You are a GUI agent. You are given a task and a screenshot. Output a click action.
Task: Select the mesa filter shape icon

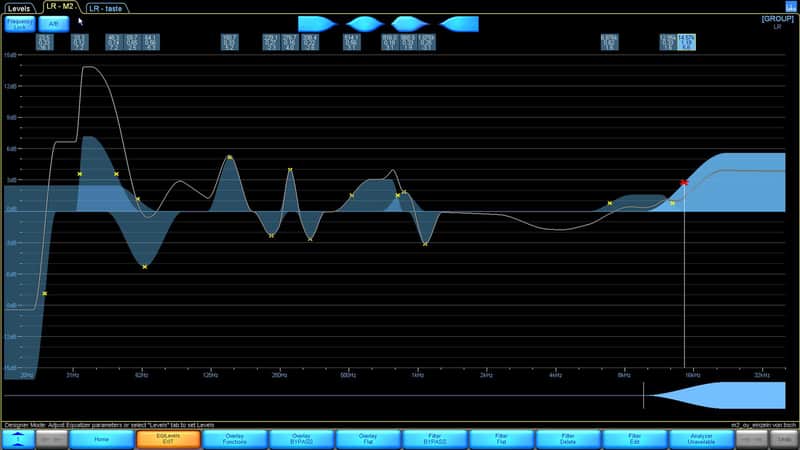tap(410, 24)
